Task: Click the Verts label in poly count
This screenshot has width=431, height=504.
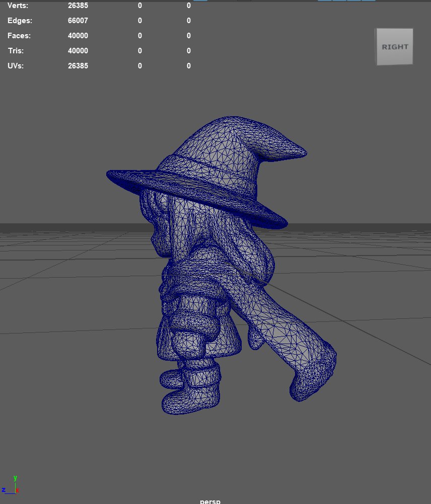Action: [18, 6]
